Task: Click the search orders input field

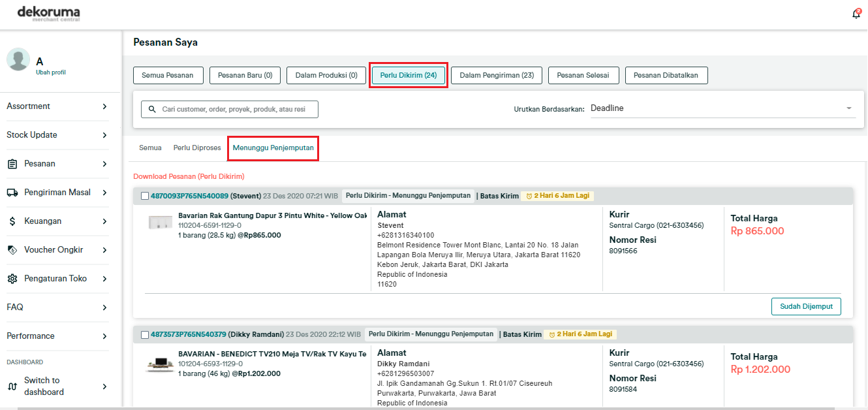Action: [230, 109]
